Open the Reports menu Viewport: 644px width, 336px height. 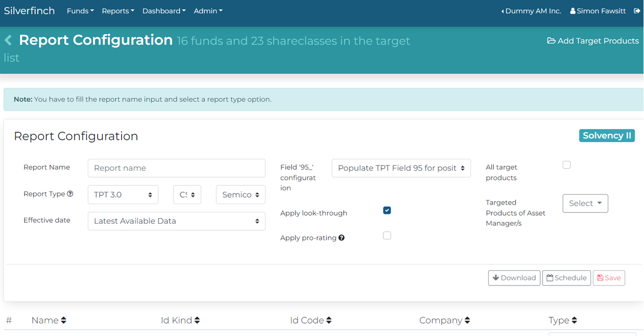tap(118, 11)
